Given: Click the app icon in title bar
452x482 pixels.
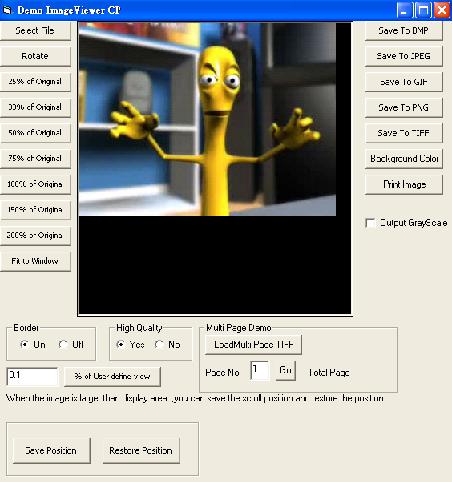Looking at the screenshot, I should tap(7, 10).
